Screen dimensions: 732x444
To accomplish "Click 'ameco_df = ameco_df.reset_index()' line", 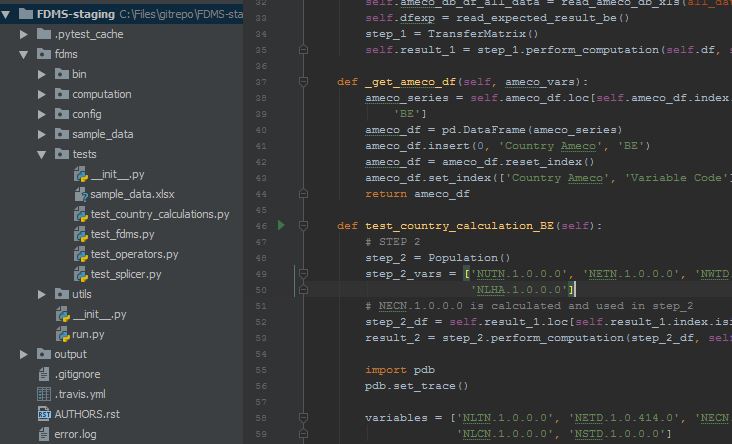I will (479, 162).
